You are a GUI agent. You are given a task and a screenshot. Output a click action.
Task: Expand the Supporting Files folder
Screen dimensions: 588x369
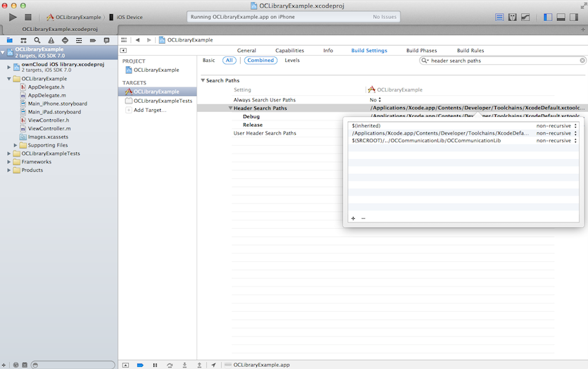pyautogui.click(x=16, y=145)
